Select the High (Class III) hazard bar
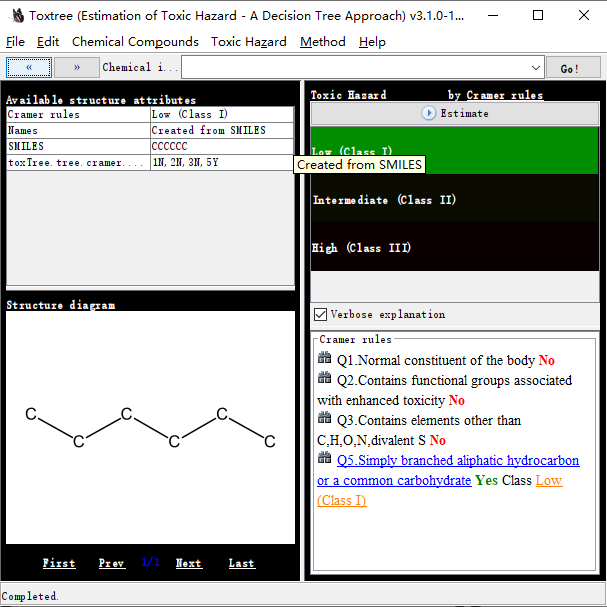 click(x=454, y=247)
